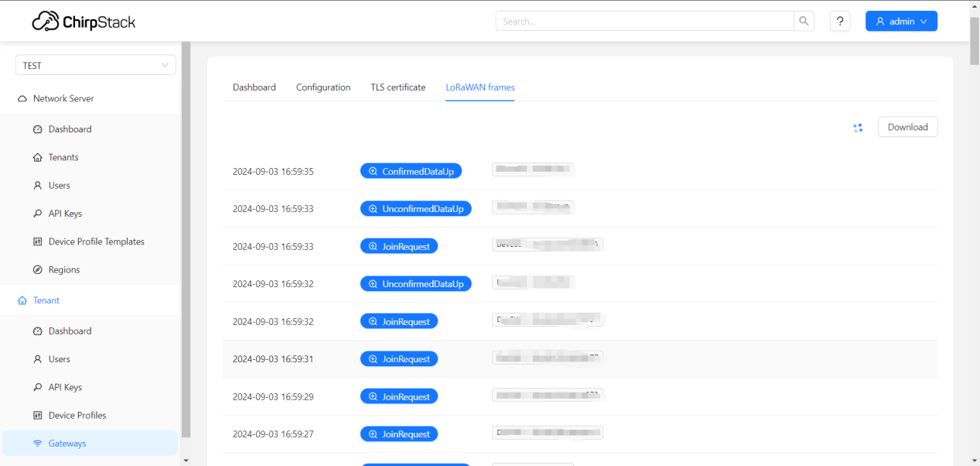
Task: Open the JoinRequest frame at 16:59:27
Action: click(x=399, y=434)
